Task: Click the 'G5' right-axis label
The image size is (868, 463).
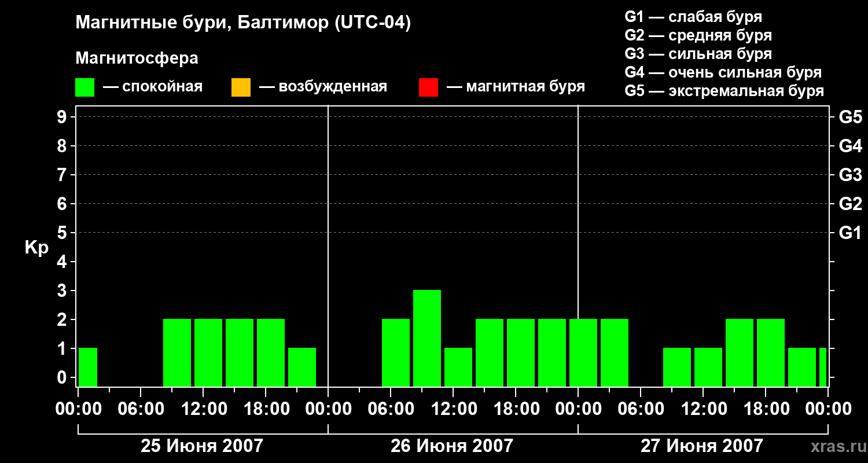Action: point(850,117)
